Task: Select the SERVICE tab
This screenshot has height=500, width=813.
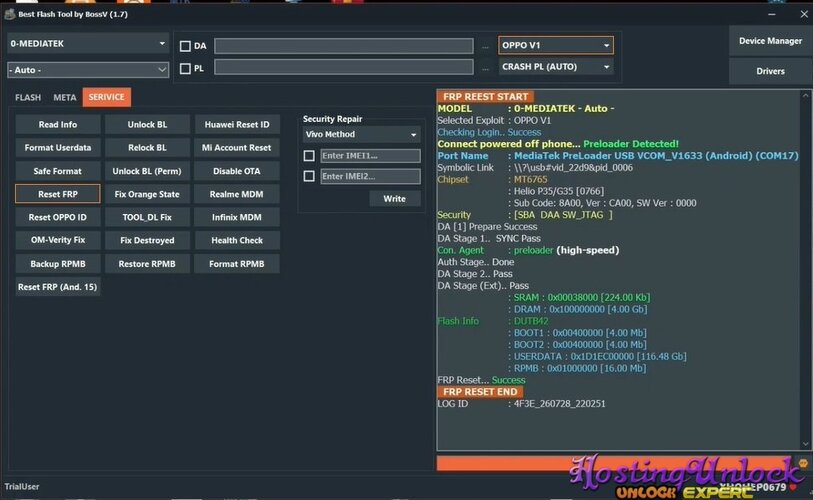Action: tap(106, 97)
